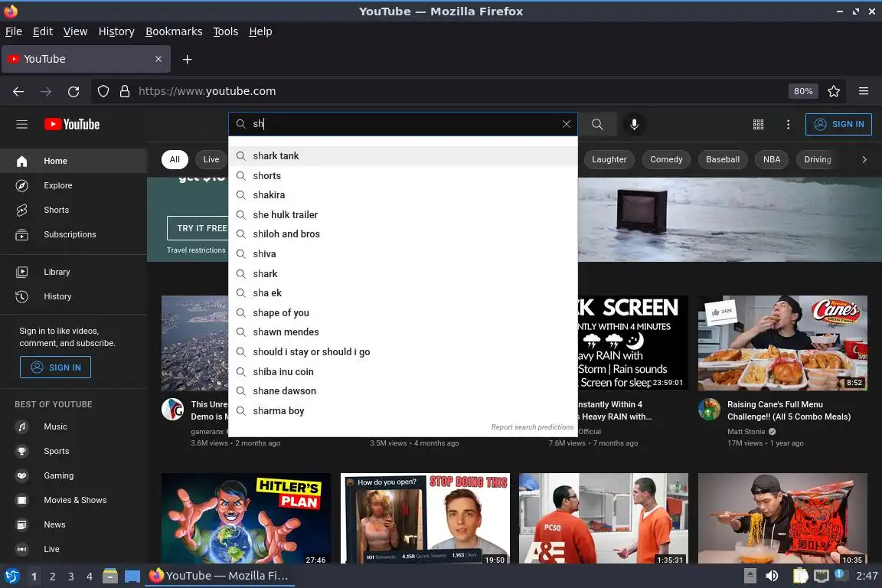This screenshot has height=588, width=882.
Task: Open Music under Best of YouTube
Action: click(73, 426)
